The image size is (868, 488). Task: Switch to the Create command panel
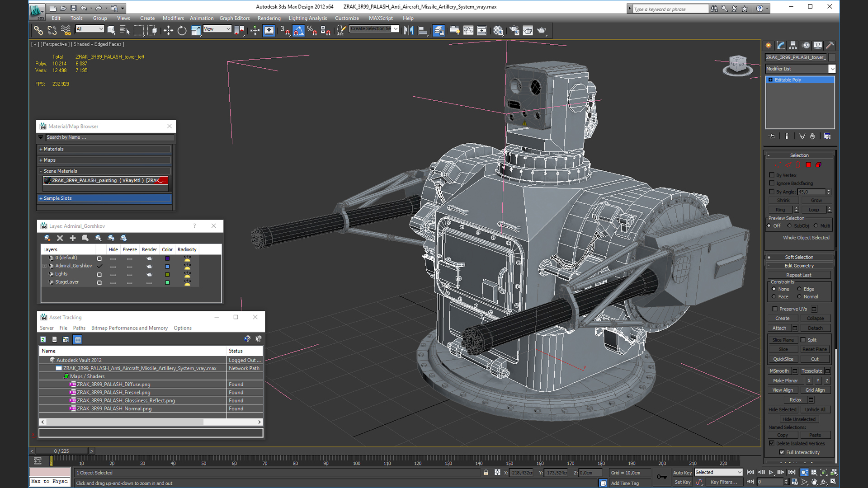[x=769, y=45]
